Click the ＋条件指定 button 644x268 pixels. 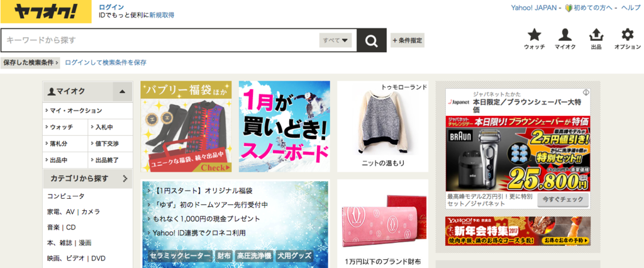407,40
